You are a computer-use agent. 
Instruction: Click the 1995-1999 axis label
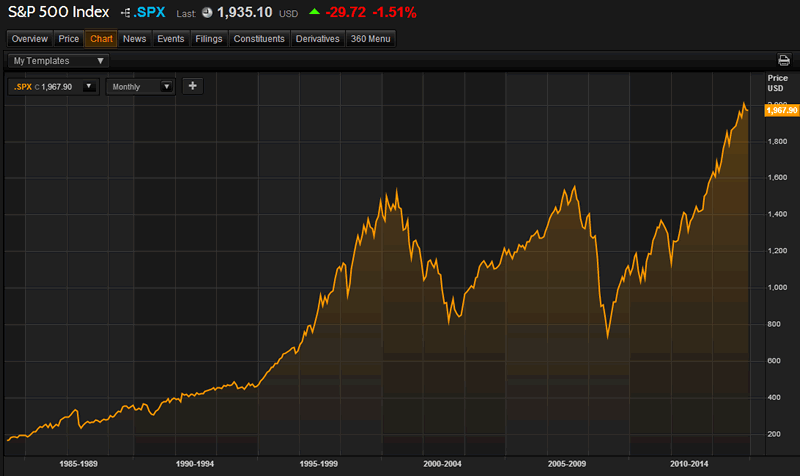pyautogui.click(x=318, y=464)
